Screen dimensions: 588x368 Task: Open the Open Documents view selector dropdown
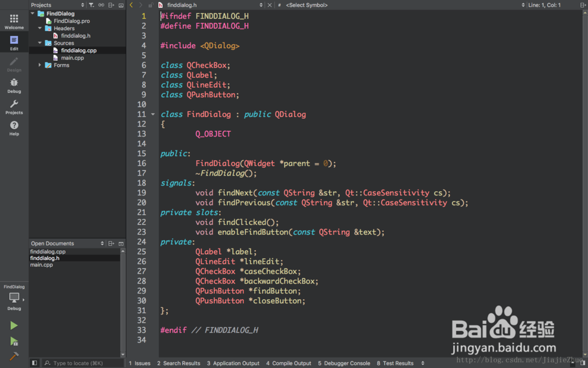point(102,243)
